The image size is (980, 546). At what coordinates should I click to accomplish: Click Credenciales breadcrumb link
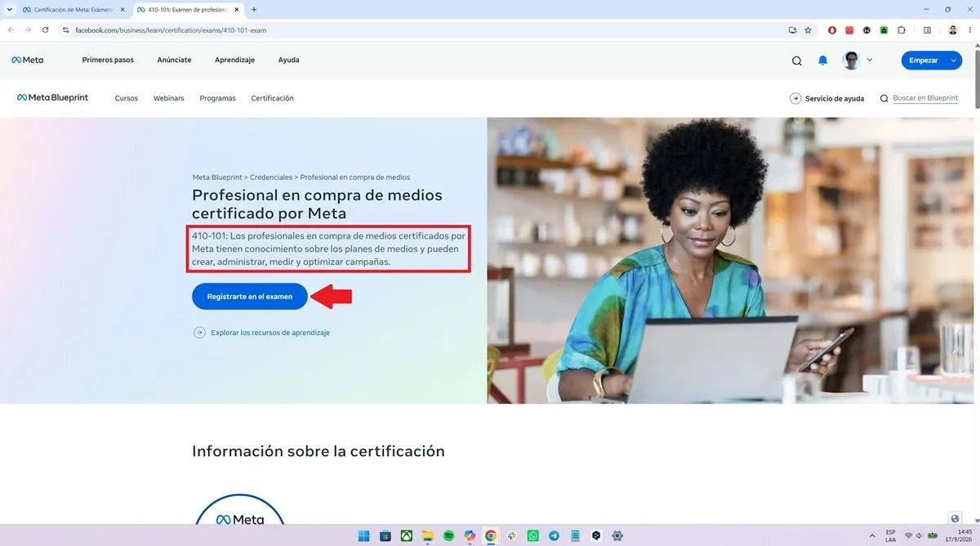(271, 177)
